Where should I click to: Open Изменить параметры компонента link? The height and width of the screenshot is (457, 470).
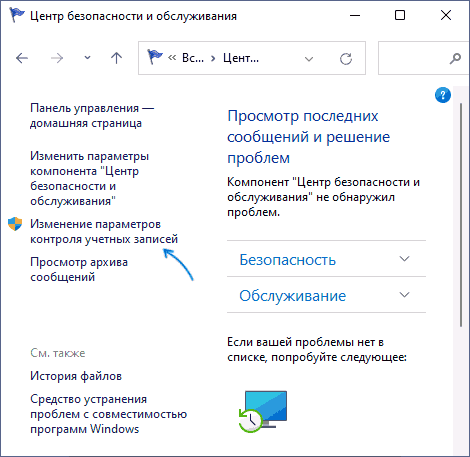pyautogui.click(x=89, y=178)
